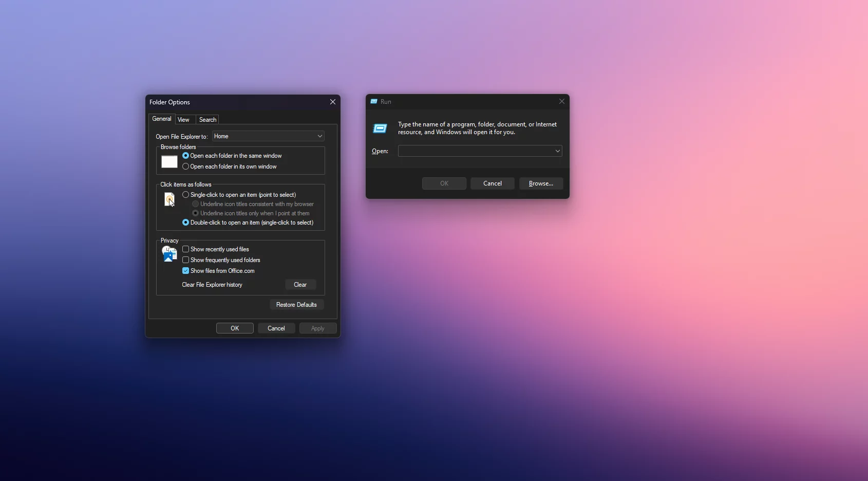Click the Privacy section icon
This screenshot has width=868, height=481.
[x=169, y=254]
